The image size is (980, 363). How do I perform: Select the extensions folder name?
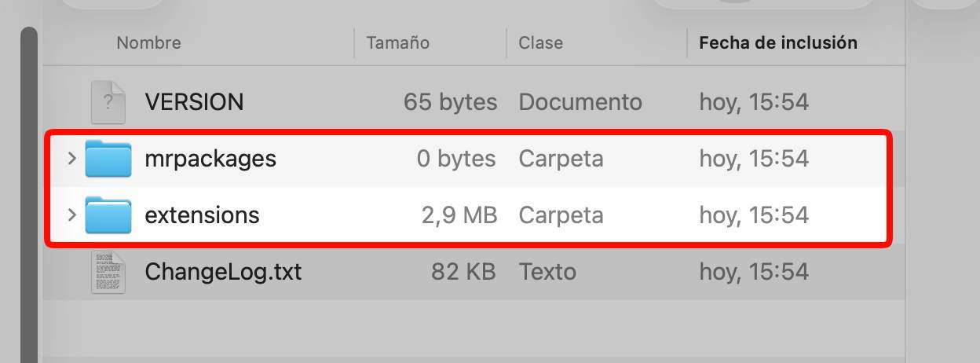click(202, 215)
